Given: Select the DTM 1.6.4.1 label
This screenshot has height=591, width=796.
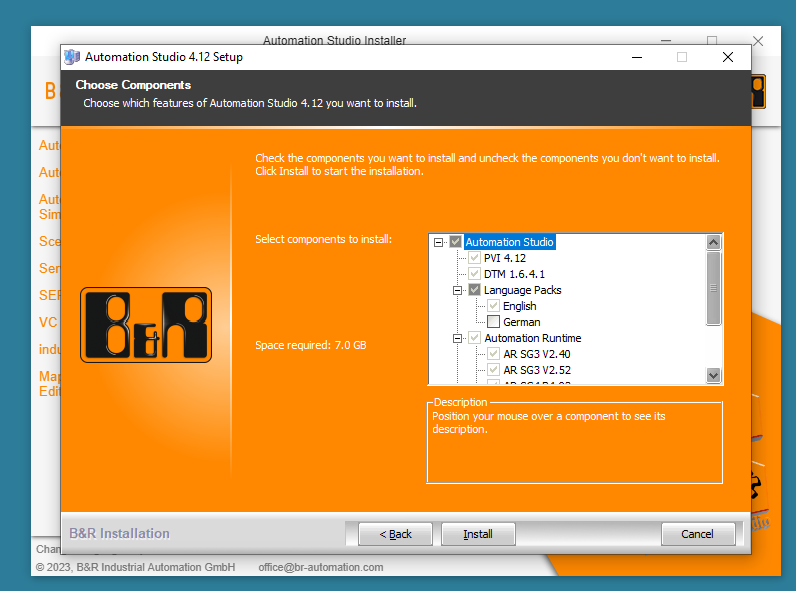Looking at the screenshot, I should click(514, 274).
